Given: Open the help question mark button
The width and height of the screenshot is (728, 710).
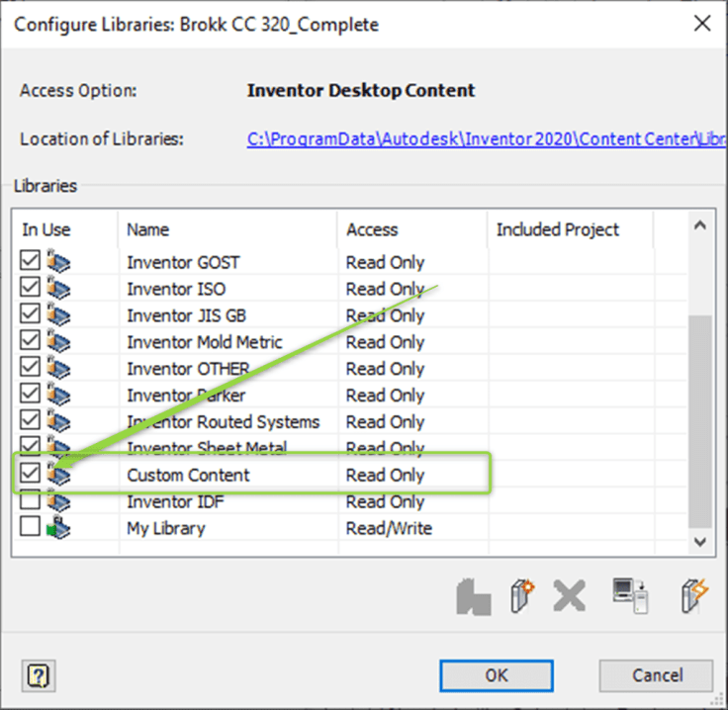Looking at the screenshot, I should click(39, 675).
